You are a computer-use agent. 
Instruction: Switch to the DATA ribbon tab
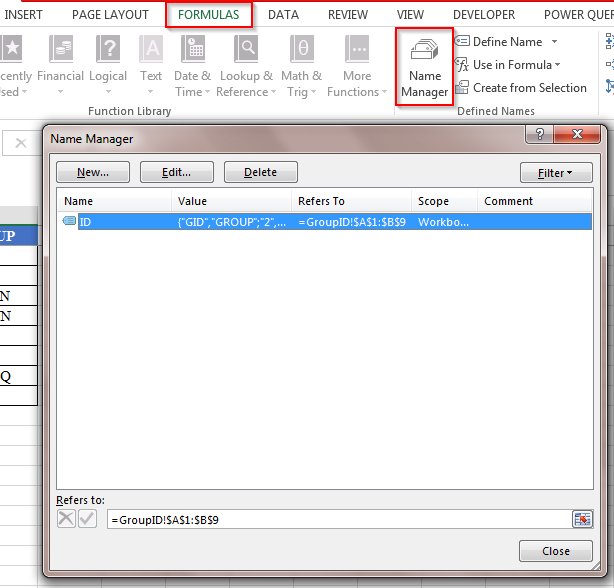coord(283,15)
